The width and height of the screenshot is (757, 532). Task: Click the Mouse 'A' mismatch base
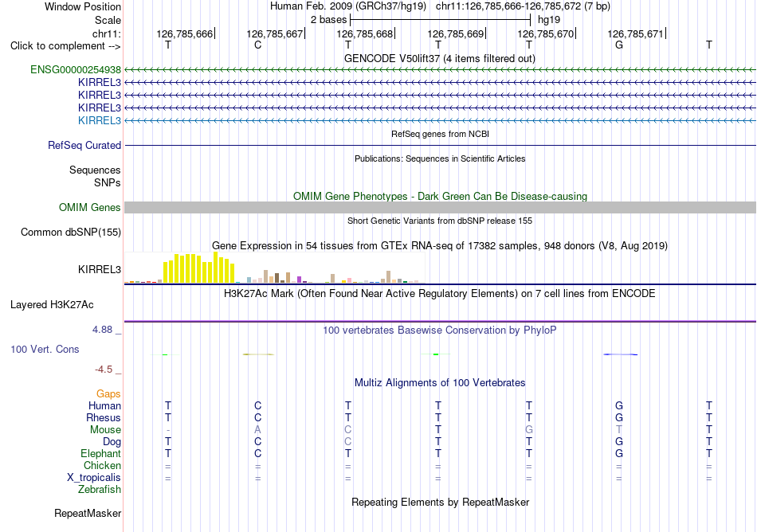tap(258, 430)
